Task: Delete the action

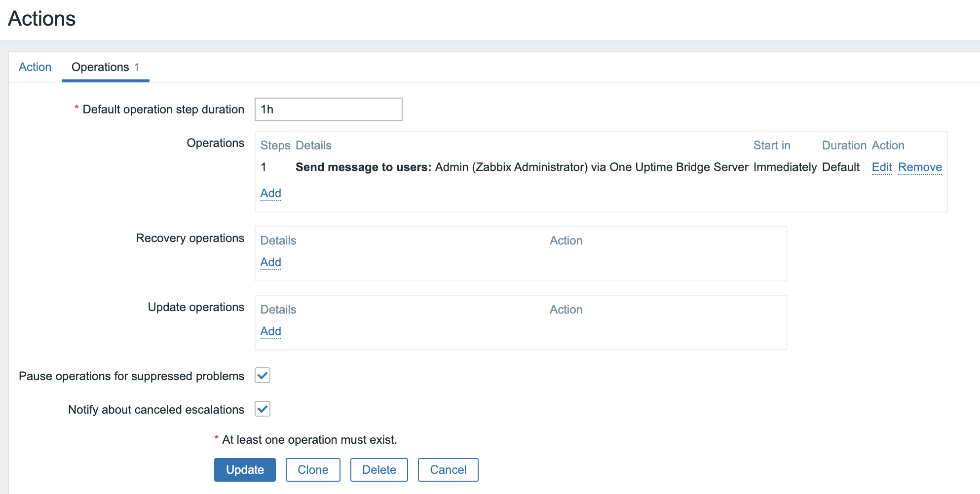Action: point(379,470)
